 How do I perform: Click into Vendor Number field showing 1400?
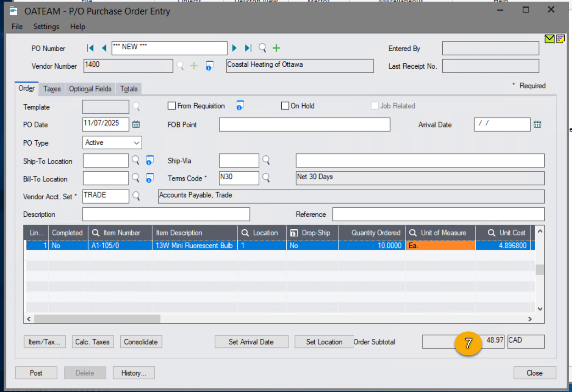coord(128,66)
